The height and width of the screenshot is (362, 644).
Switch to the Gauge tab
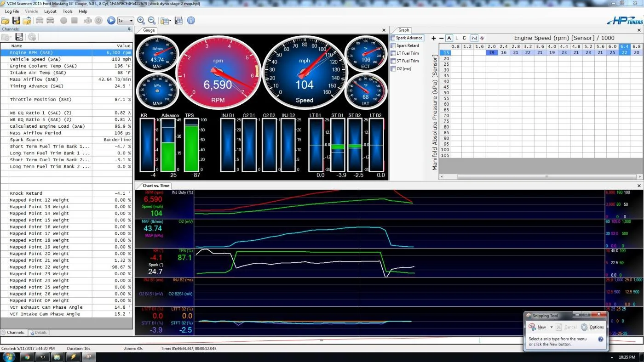[148, 30]
